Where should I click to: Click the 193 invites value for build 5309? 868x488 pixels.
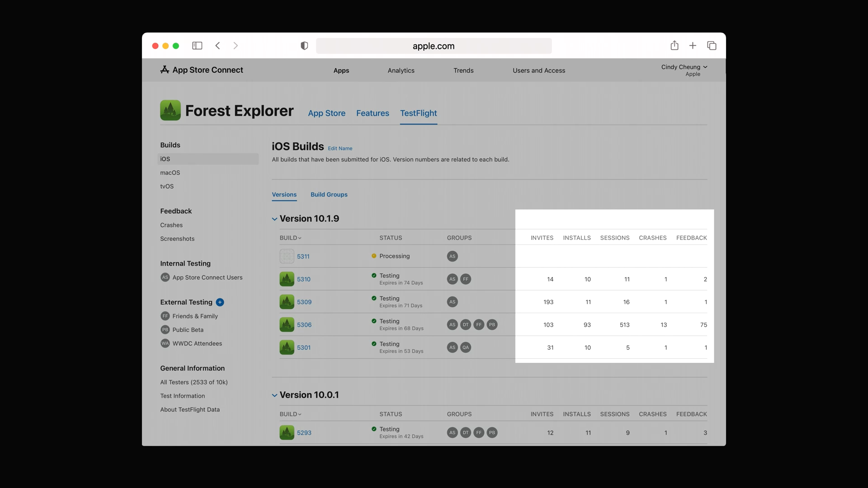point(548,302)
